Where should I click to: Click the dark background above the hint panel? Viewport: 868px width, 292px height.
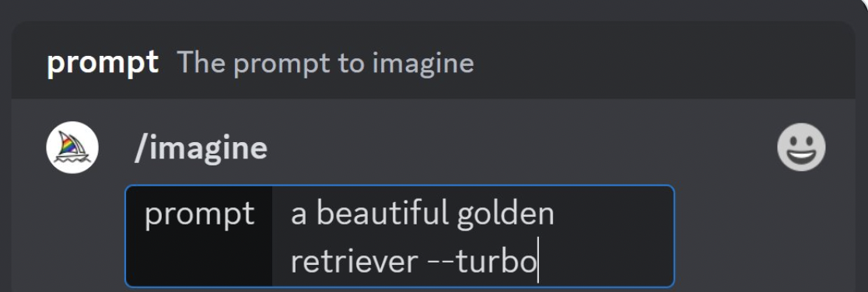pos(432,9)
